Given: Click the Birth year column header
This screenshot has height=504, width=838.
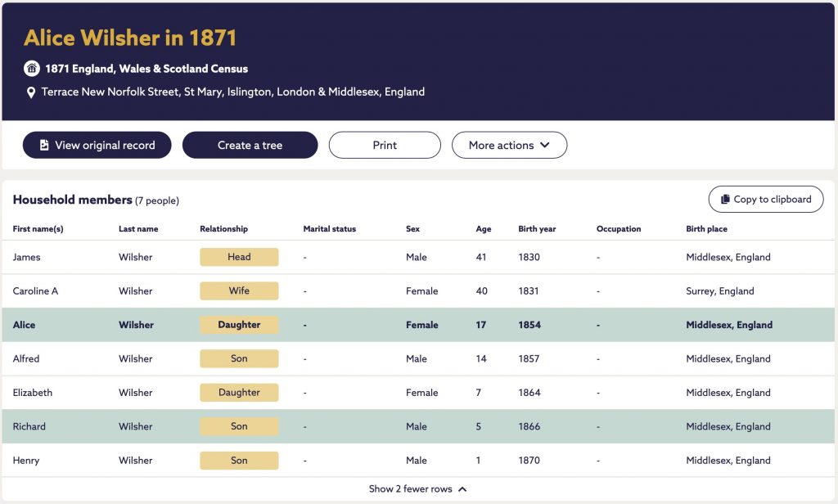Looking at the screenshot, I should pos(537,229).
